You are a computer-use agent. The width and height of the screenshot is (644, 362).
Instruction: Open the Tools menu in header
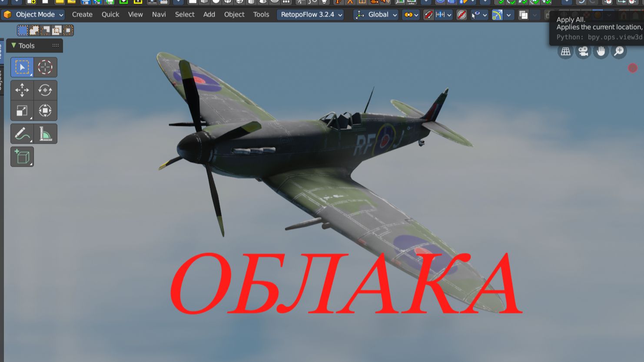[x=261, y=15]
